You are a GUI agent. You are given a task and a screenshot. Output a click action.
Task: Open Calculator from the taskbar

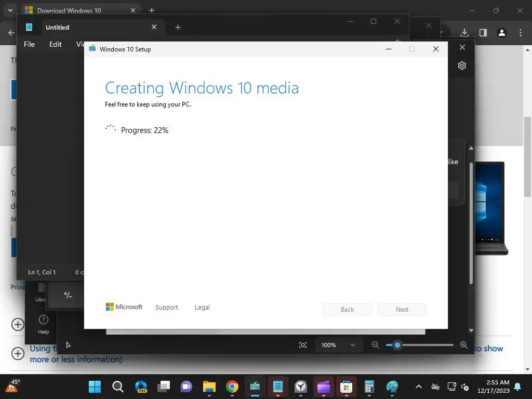(x=369, y=387)
